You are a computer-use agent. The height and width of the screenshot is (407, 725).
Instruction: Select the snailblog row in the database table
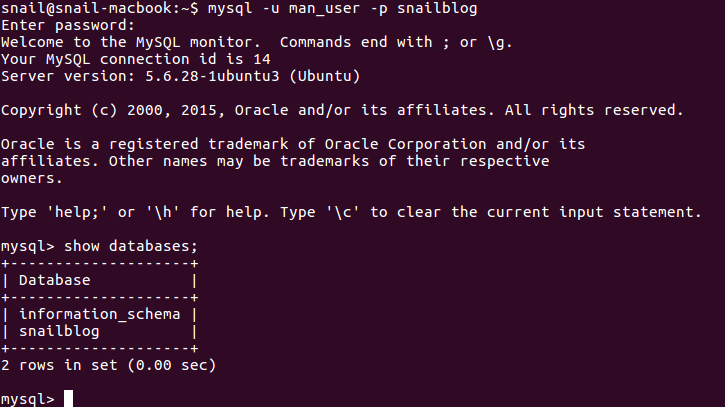pos(60,331)
